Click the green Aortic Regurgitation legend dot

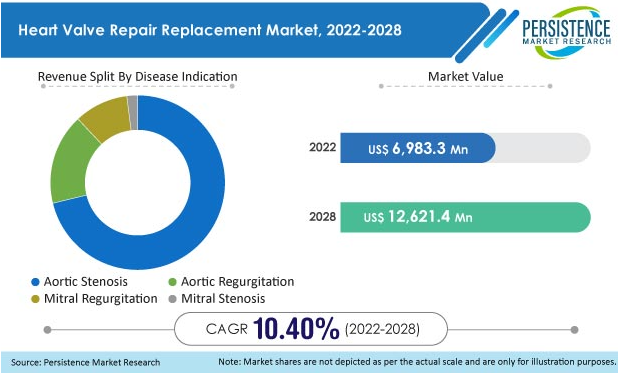pyautogui.click(x=172, y=282)
